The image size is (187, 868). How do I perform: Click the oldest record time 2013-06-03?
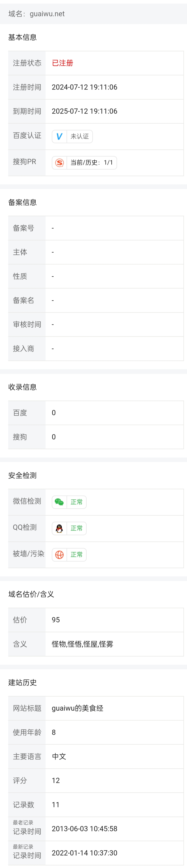[84, 829]
